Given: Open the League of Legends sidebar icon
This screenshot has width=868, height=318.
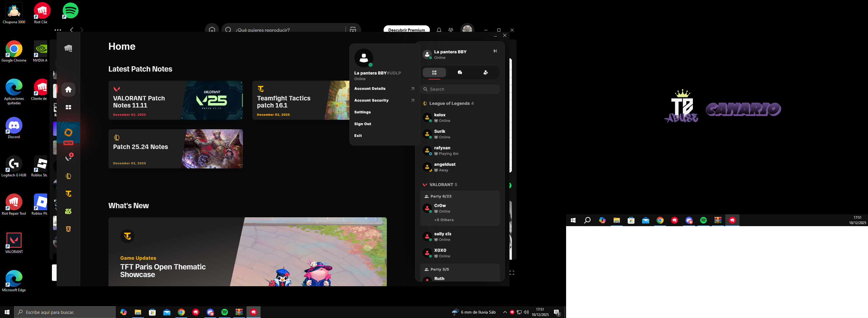Looking at the screenshot, I should click(x=68, y=176).
